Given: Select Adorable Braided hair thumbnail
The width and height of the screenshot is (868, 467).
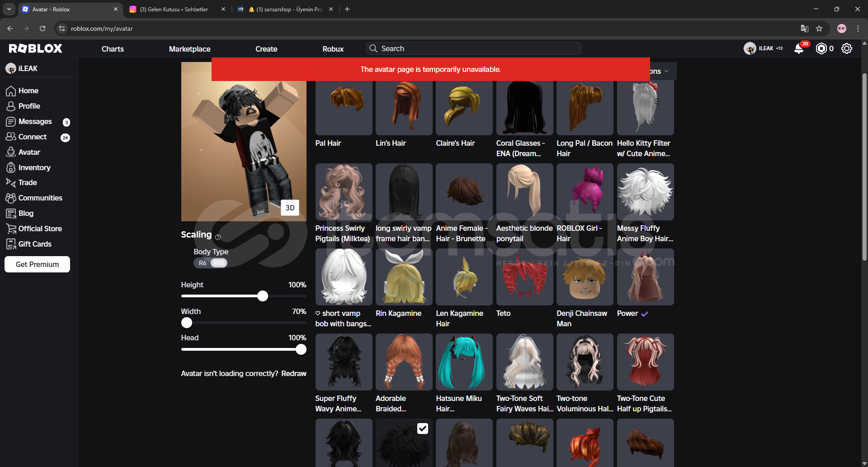Looking at the screenshot, I should (x=404, y=362).
